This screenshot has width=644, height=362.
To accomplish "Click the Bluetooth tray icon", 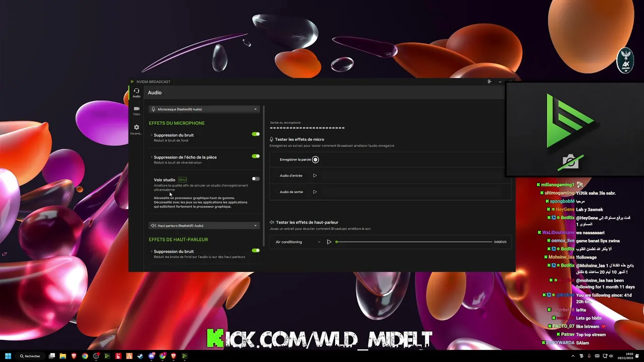I will (x=582, y=356).
